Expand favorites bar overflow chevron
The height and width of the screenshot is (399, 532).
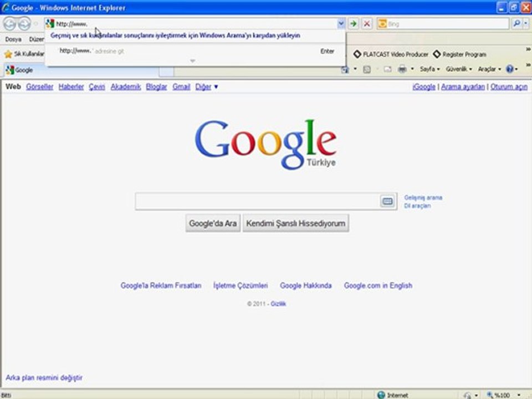click(x=528, y=49)
